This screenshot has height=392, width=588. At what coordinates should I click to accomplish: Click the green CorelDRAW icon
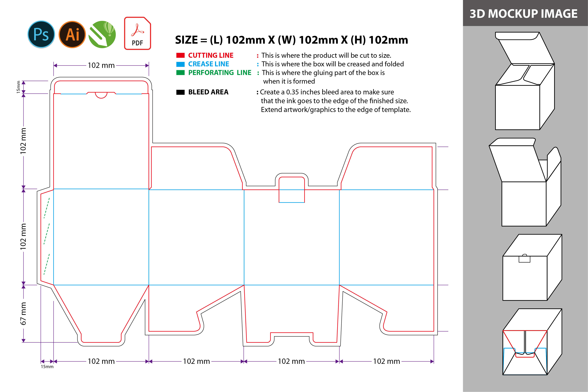click(x=102, y=35)
